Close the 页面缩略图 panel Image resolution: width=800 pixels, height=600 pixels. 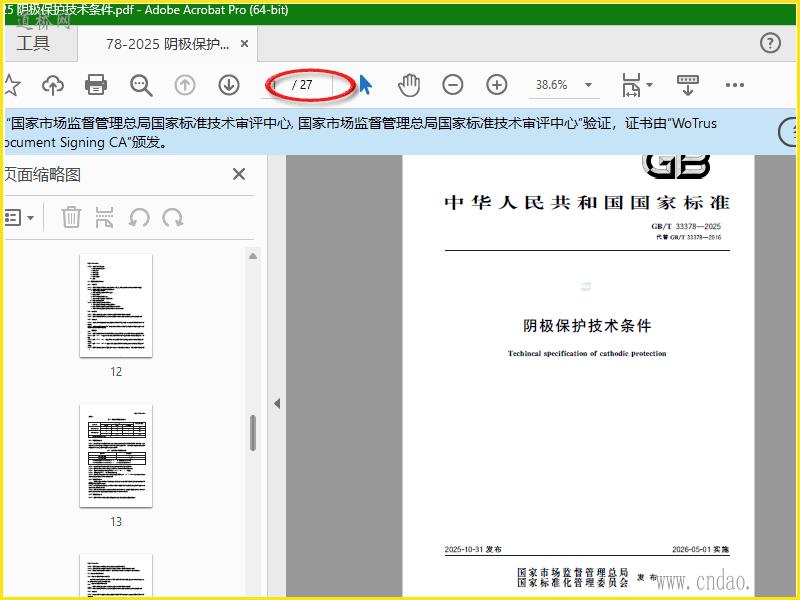tap(239, 174)
